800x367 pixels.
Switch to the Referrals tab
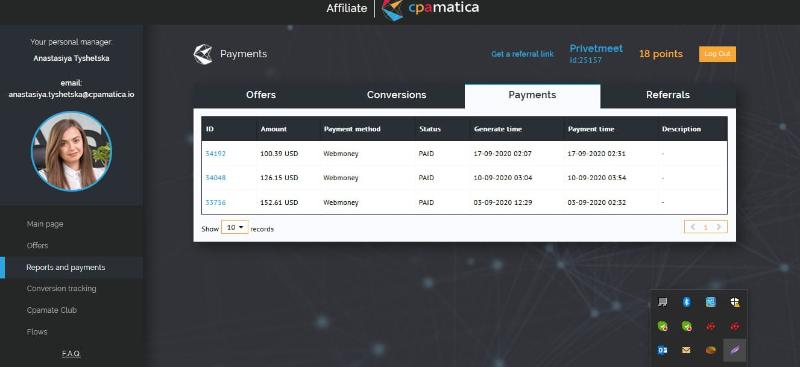tap(668, 95)
